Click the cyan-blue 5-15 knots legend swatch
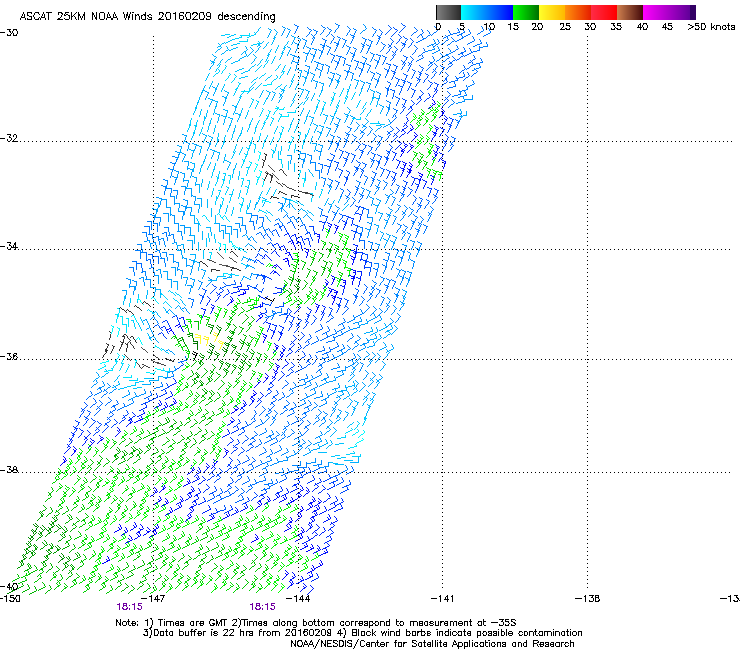This screenshot has height=650, width=740. (x=487, y=12)
